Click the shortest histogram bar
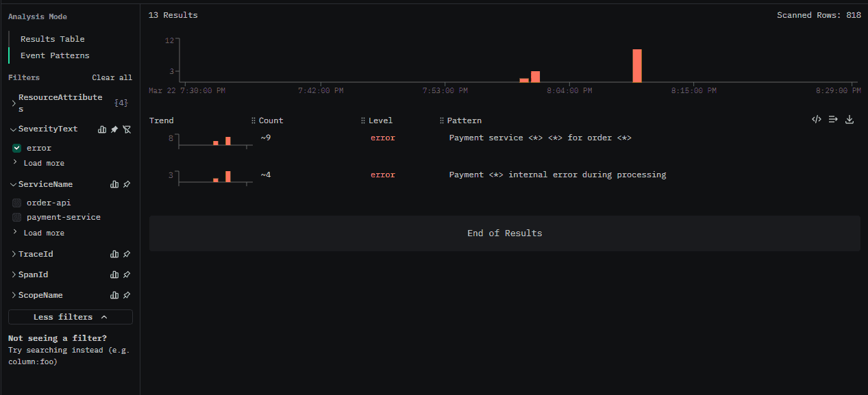This screenshot has width=868, height=395. 524,80
